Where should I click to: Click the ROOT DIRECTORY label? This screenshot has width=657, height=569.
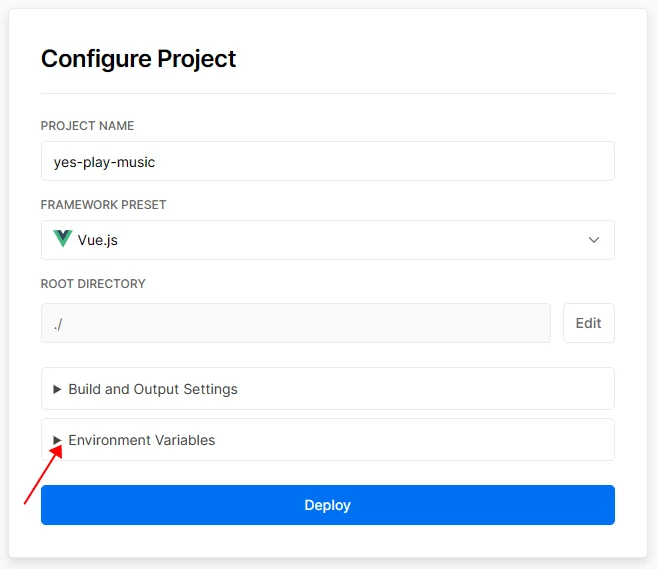pyautogui.click(x=93, y=284)
